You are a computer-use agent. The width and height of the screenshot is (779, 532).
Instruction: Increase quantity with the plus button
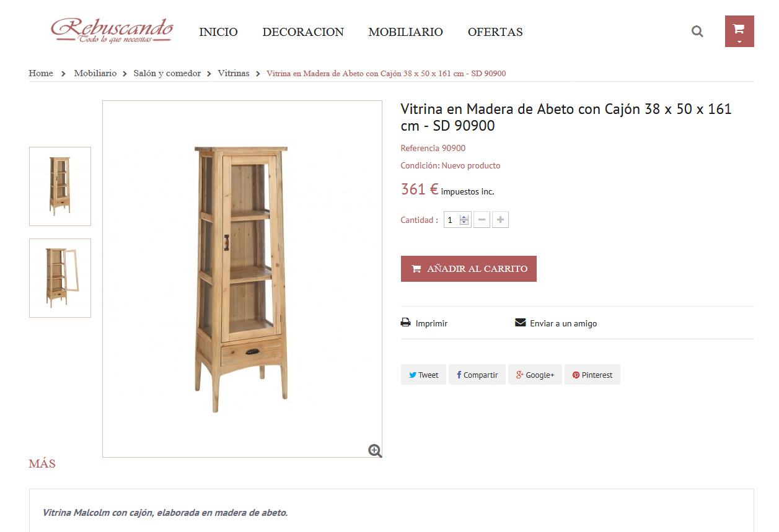[x=500, y=220]
